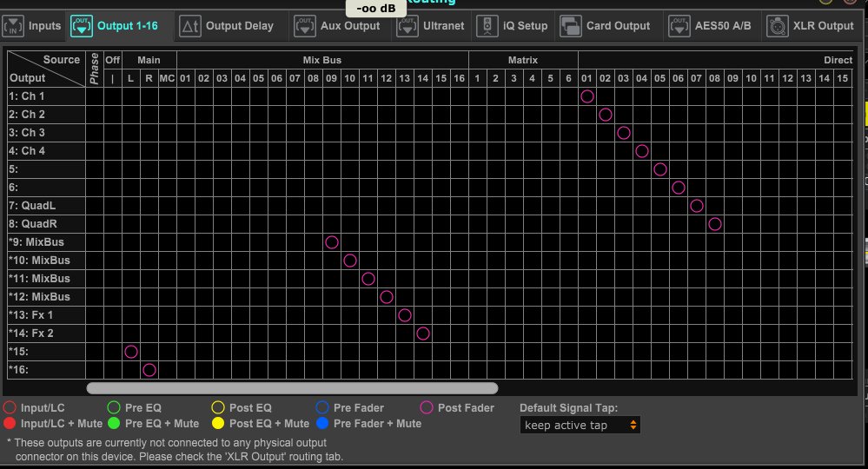Toggle Fx 1 routing to Mix Bus 13
The width and height of the screenshot is (868, 469).
(x=405, y=315)
